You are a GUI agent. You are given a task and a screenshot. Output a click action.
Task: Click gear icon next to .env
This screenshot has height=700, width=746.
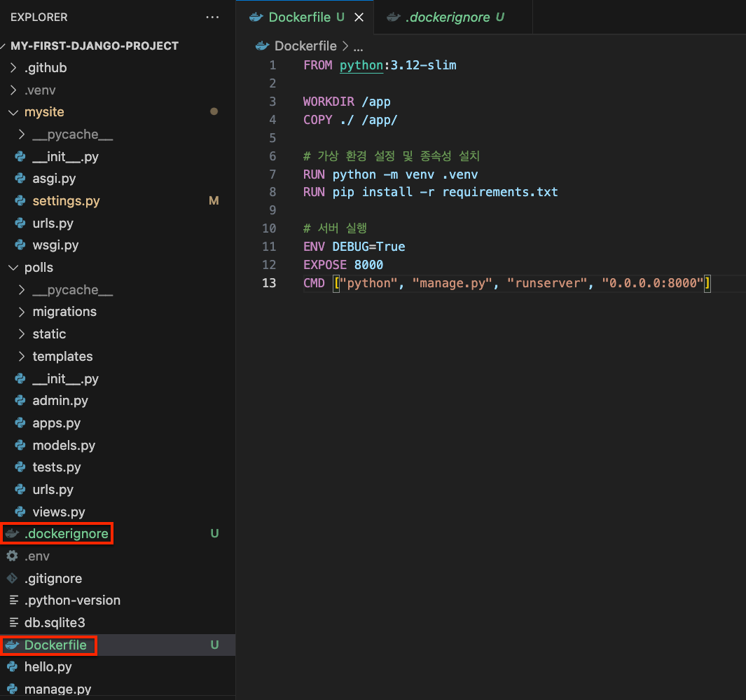point(13,556)
